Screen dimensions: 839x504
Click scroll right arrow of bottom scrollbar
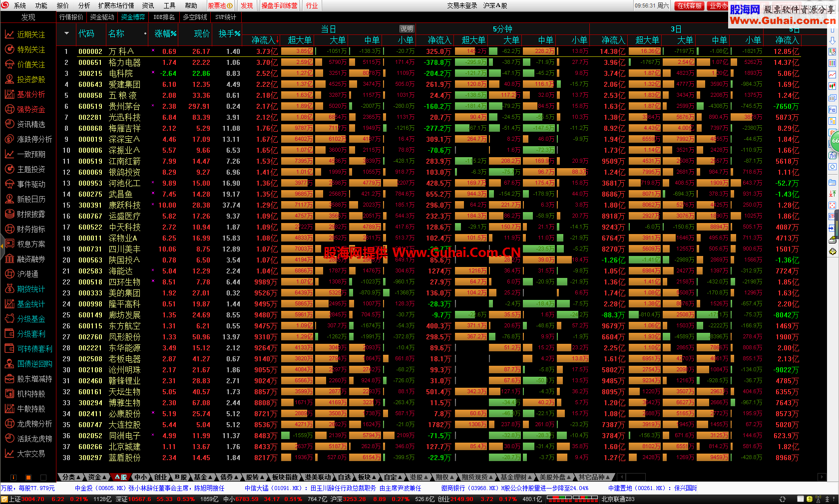pos(822,478)
